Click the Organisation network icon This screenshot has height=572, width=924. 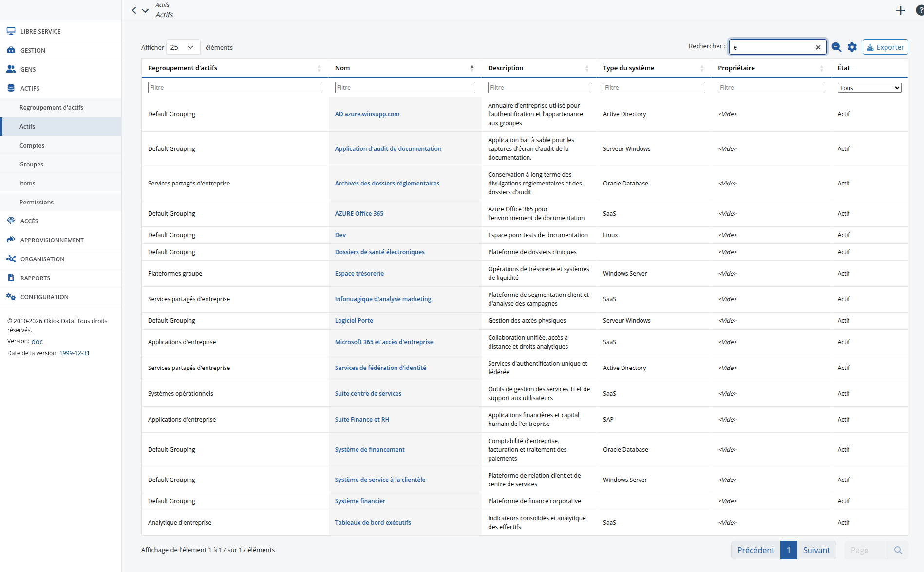tap(11, 259)
